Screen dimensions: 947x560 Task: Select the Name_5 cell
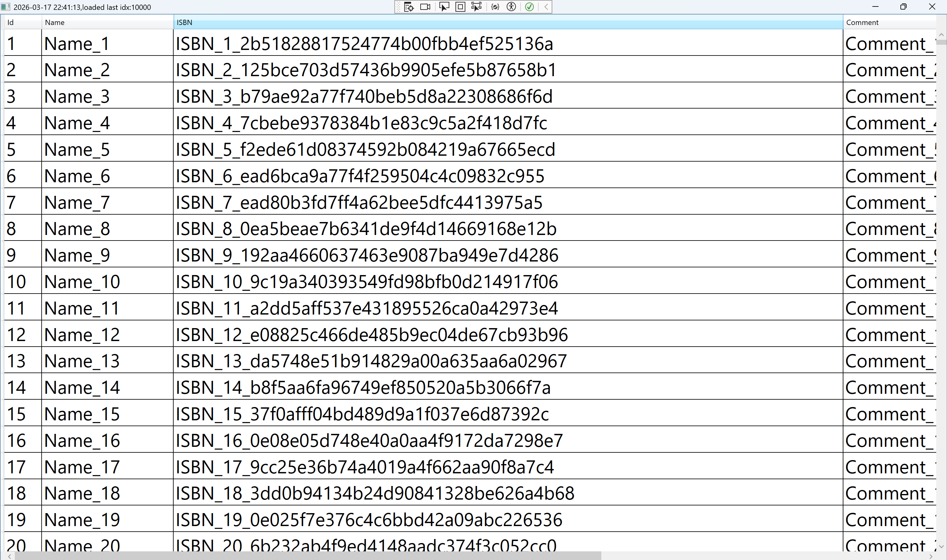pos(108,148)
